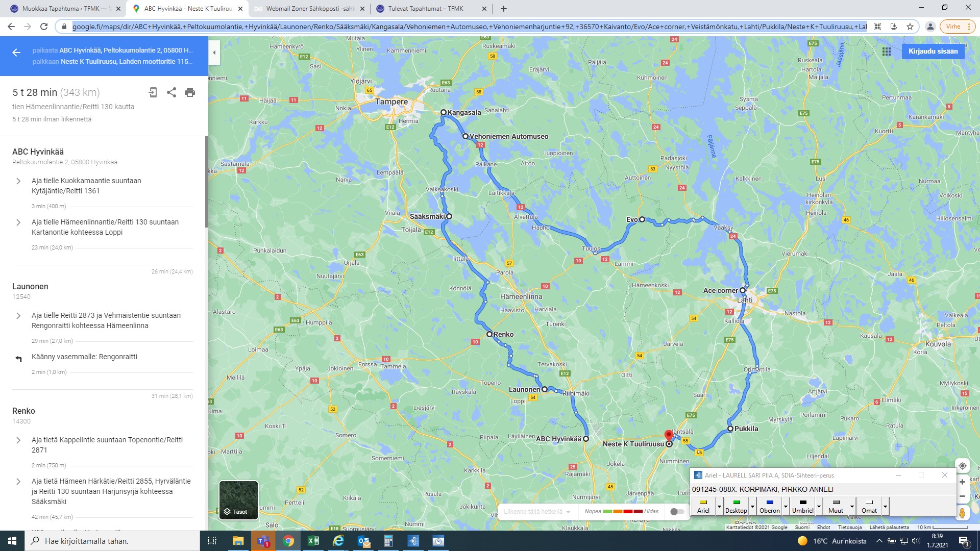The width and height of the screenshot is (980, 551).
Task: Open the traffic time dropdown
Action: (x=537, y=512)
